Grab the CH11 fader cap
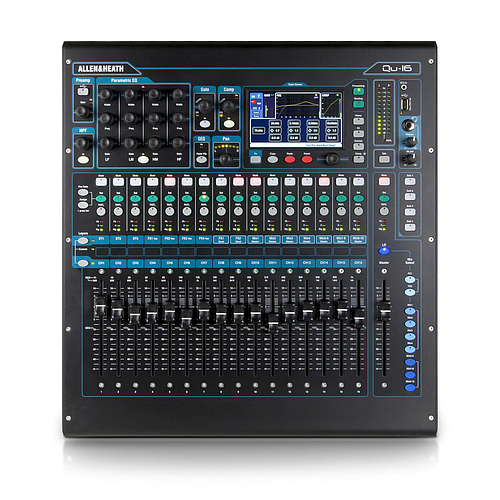Viewport: 500px width, 500px height. click(273, 323)
